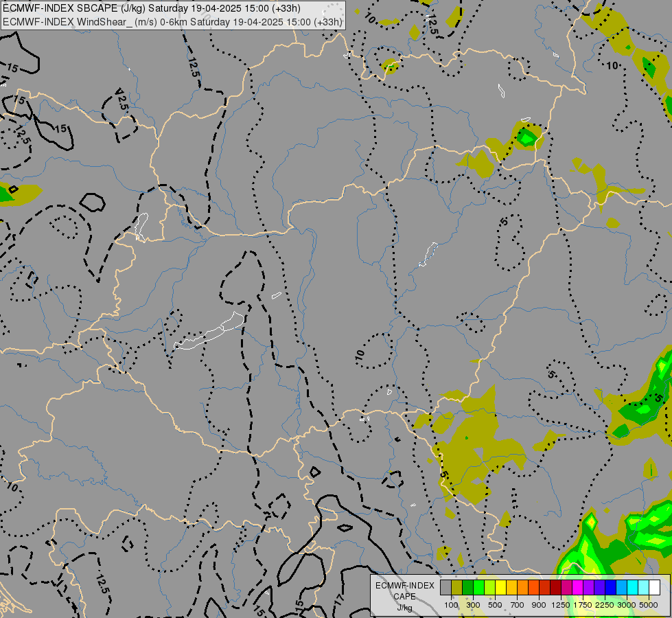The image size is (672, 618).
Task: Click the pure blue swatch right of the 2250 tick
Action: [611, 588]
